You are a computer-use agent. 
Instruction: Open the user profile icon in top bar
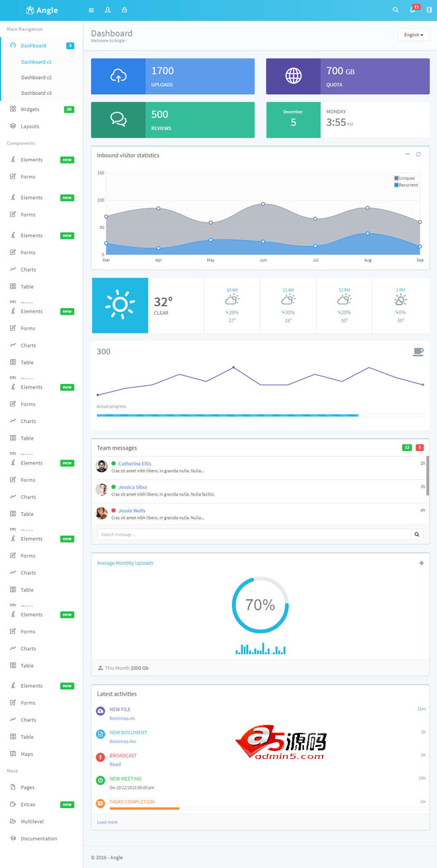108,10
